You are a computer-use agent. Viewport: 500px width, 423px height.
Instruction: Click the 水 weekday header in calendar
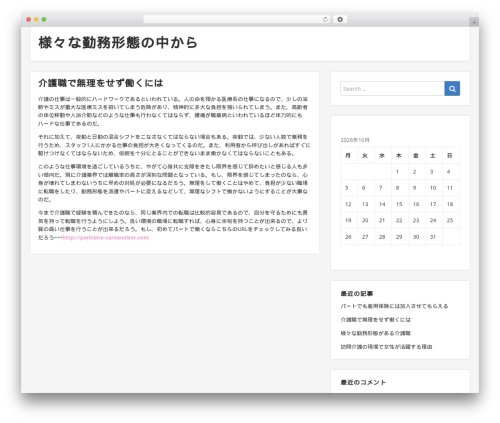[382, 155]
